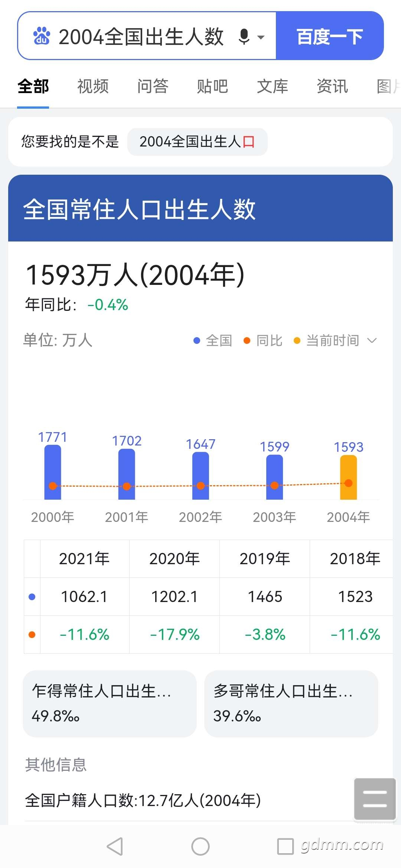Screen dimensions: 401x868
Task: Tap the 百度一下 search button
Action: click(x=330, y=36)
